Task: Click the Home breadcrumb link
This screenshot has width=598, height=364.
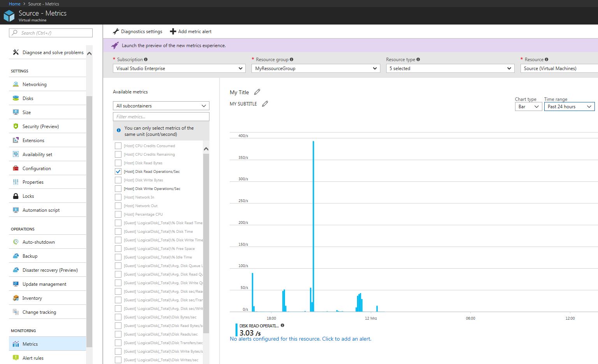Action: pos(14,4)
